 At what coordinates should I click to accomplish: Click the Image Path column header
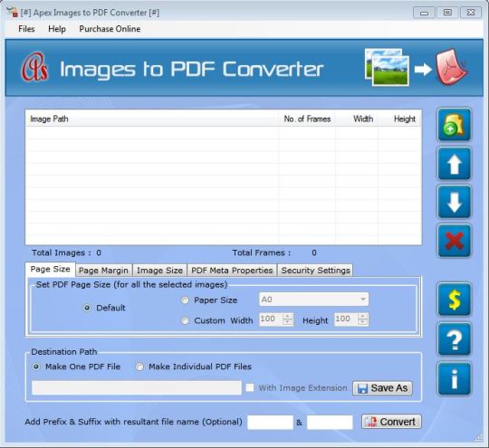[152, 119]
